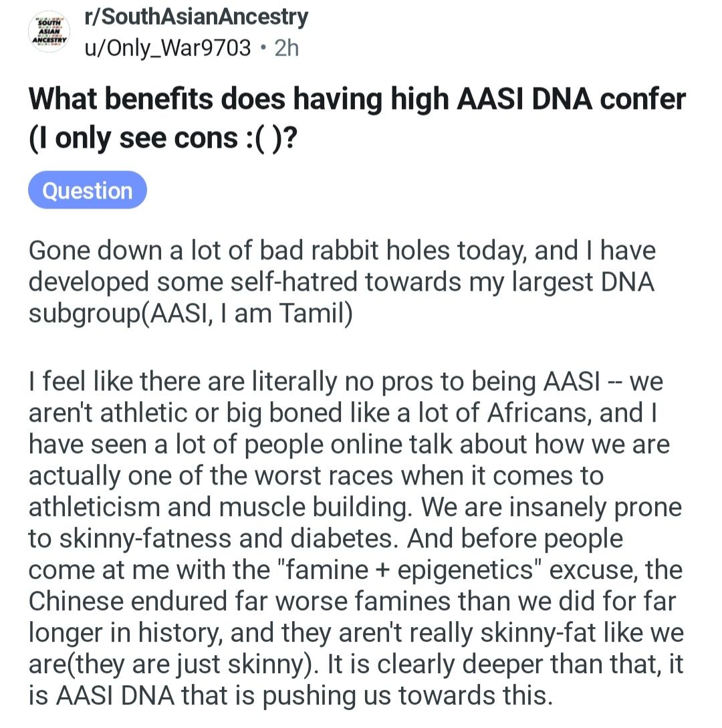Image resolution: width=722 pixels, height=728 pixels.
Task: Click the "actually one of the worst races" line
Action: click(316, 475)
